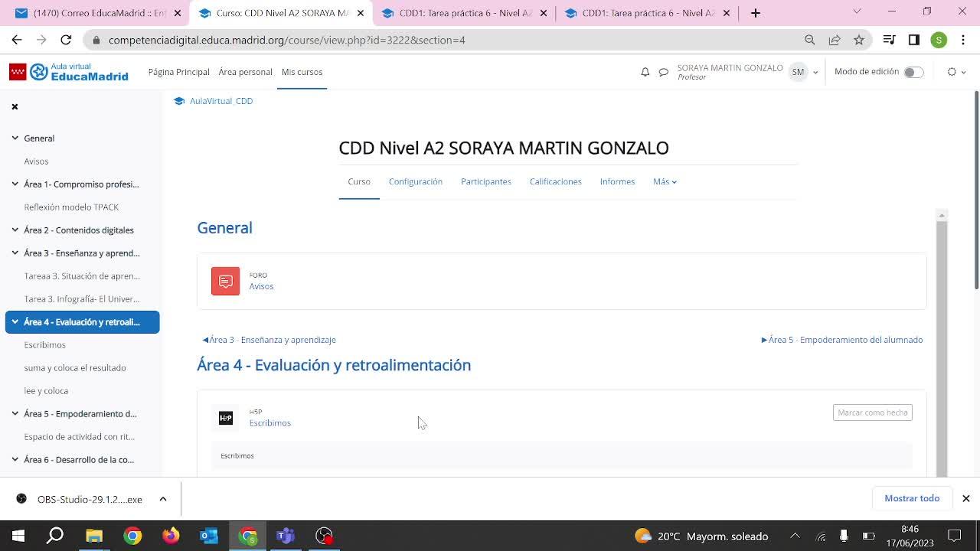Expand Área 2 - Contenidos digitales in index

pos(15,230)
